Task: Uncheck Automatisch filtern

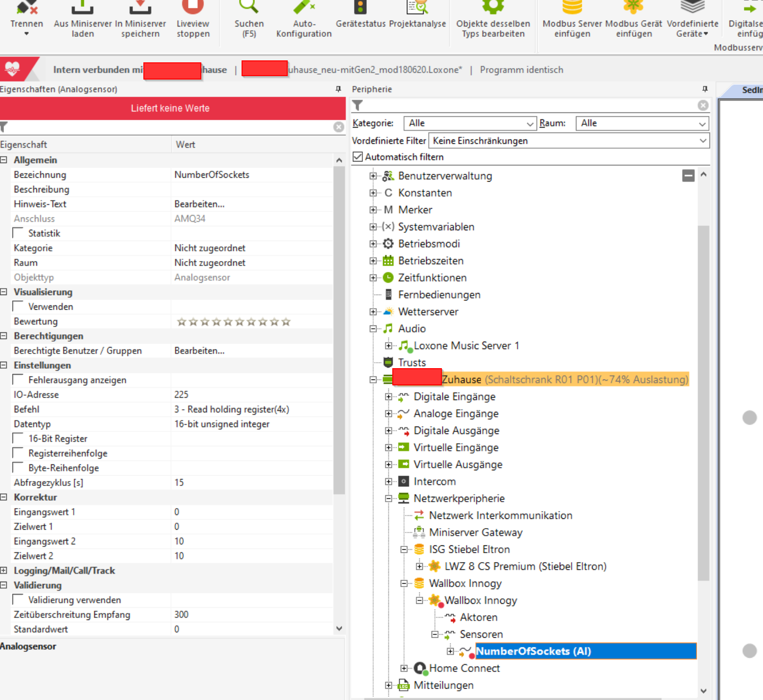Action: 358,157
